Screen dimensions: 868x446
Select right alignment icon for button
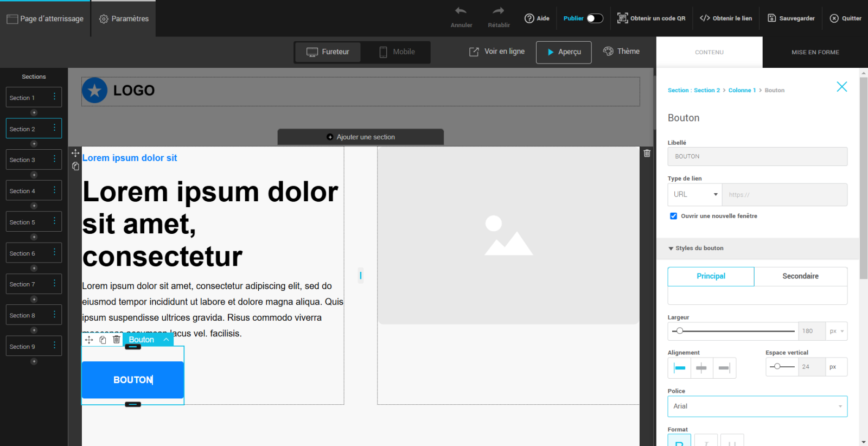click(724, 368)
